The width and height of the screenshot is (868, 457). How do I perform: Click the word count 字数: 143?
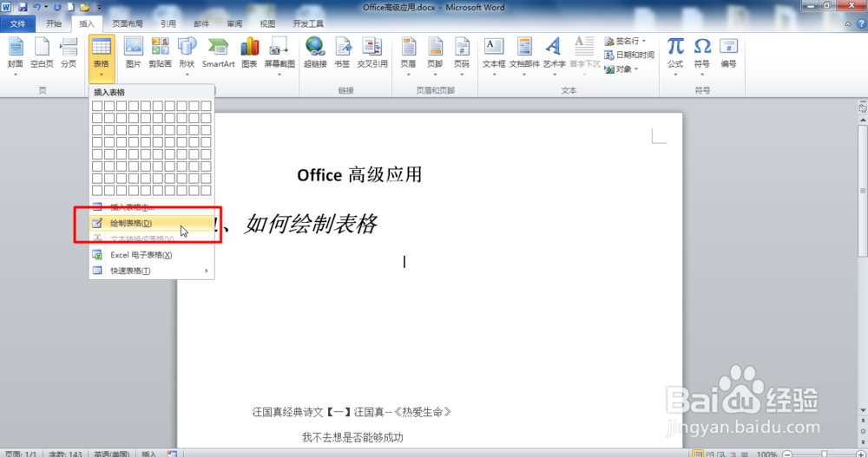click(65, 454)
